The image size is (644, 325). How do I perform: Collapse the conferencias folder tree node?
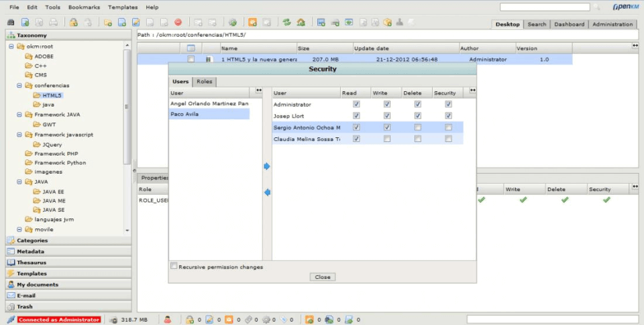tap(19, 86)
